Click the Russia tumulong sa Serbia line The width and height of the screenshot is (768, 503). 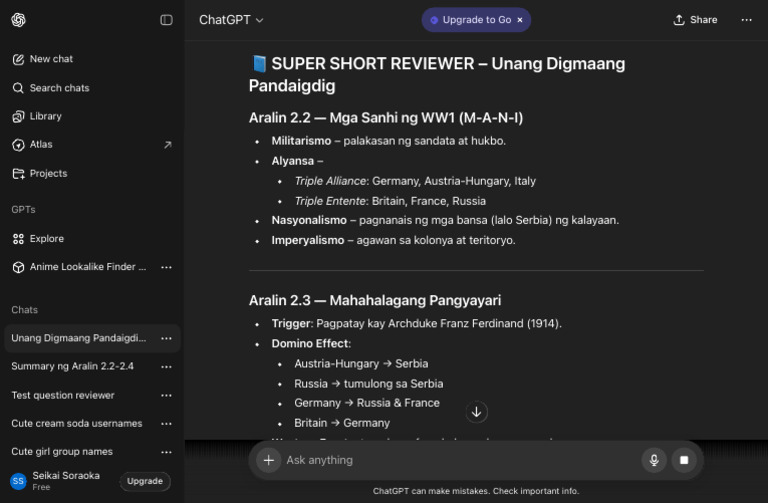tap(368, 384)
